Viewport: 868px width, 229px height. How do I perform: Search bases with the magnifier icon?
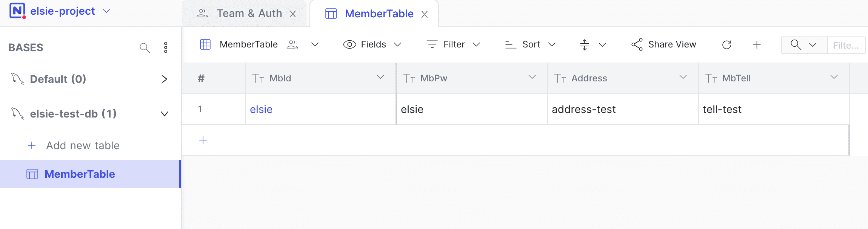pyautogui.click(x=145, y=48)
